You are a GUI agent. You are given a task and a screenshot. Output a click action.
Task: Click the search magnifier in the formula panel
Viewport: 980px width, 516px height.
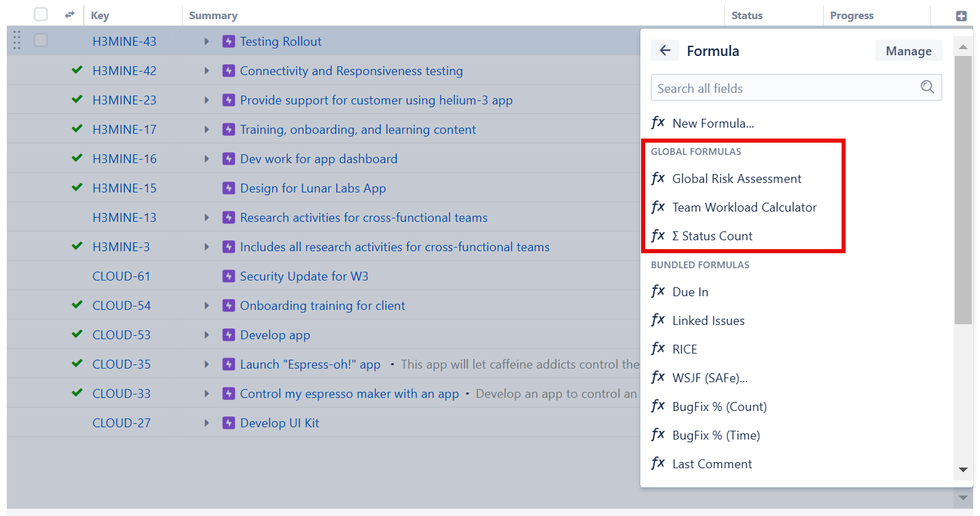[x=927, y=87]
